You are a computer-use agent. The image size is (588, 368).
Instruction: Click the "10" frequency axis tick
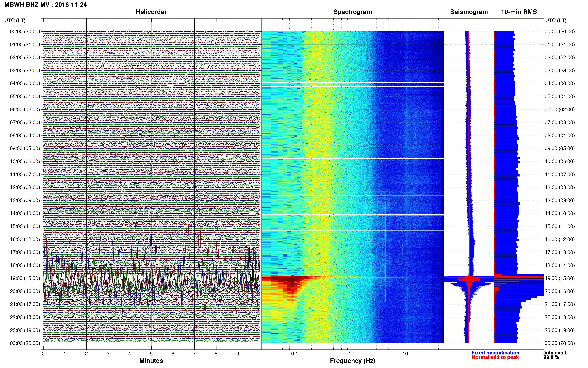405,354
